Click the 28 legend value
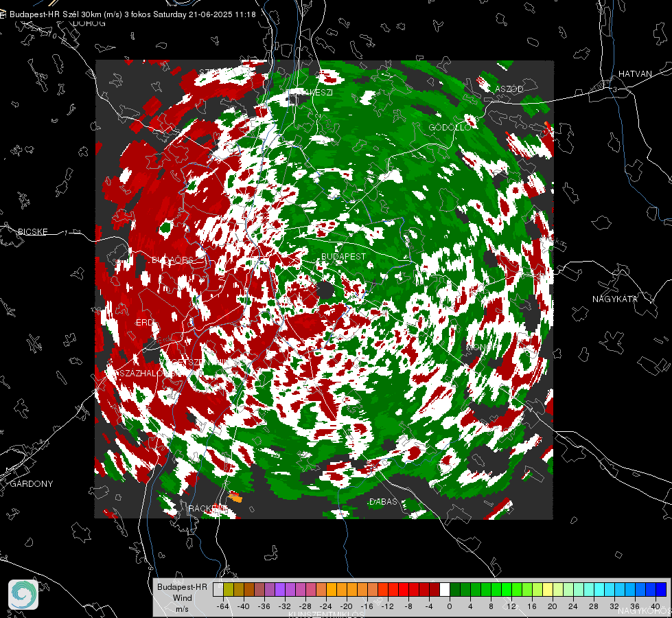 (x=594, y=606)
